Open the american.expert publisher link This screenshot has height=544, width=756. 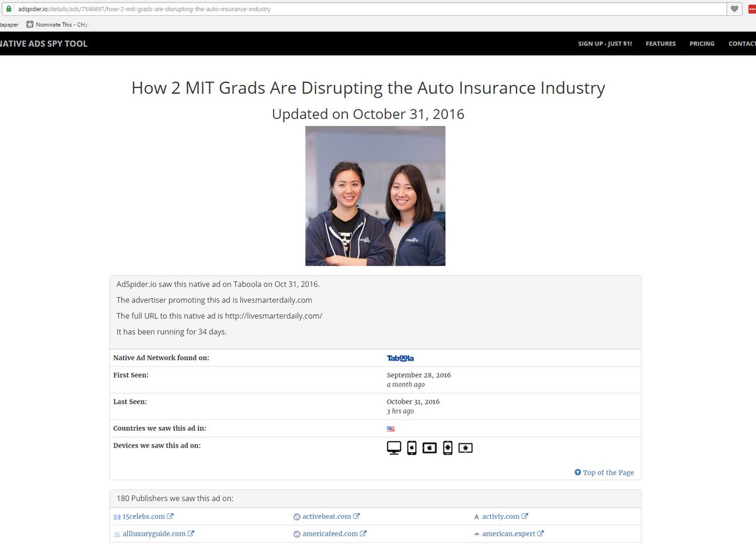click(508, 533)
